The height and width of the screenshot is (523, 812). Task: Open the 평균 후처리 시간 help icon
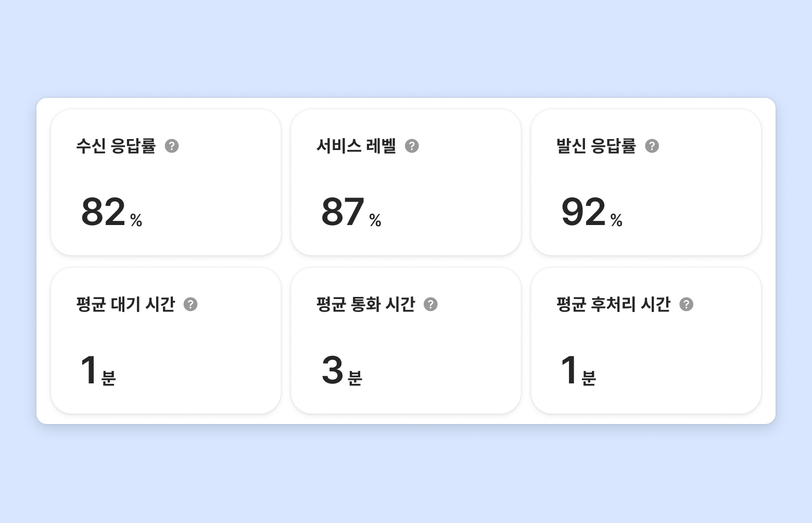(x=686, y=304)
